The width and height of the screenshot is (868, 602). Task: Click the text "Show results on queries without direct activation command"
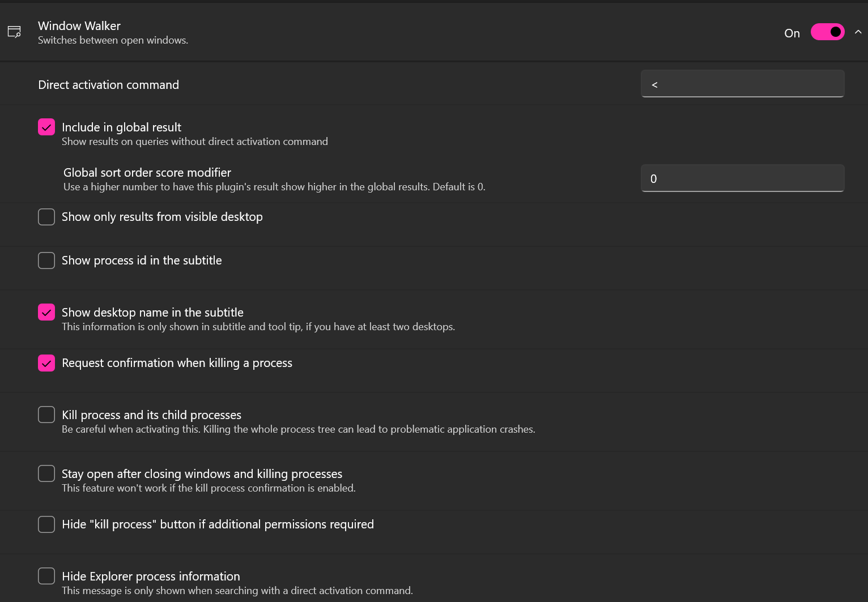click(x=195, y=142)
